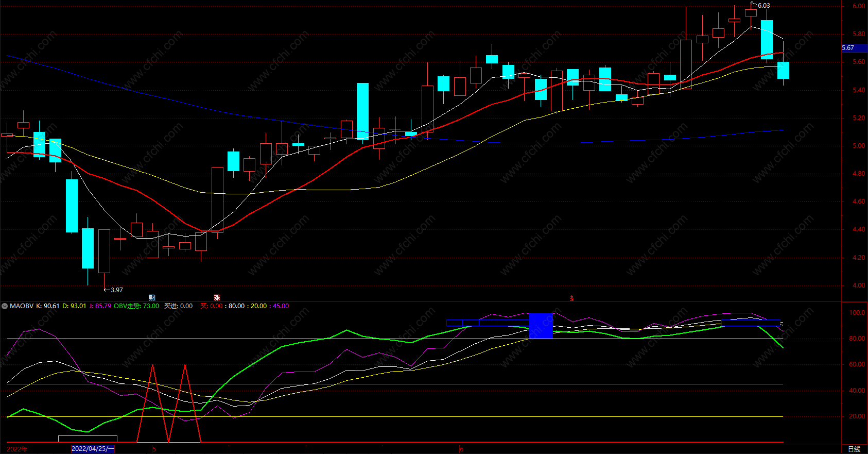Click the 60.00 indicator axis label
The image size is (868, 454).
[x=857, y=364]
